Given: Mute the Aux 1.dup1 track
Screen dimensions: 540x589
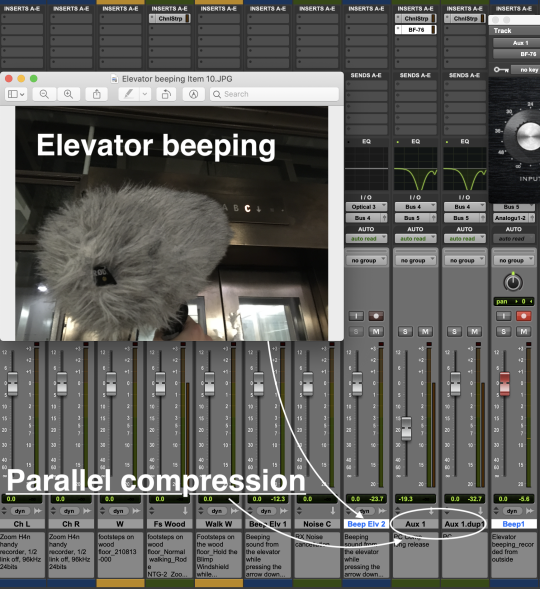Looking at the screenshot, I should [x=474, y=331].
